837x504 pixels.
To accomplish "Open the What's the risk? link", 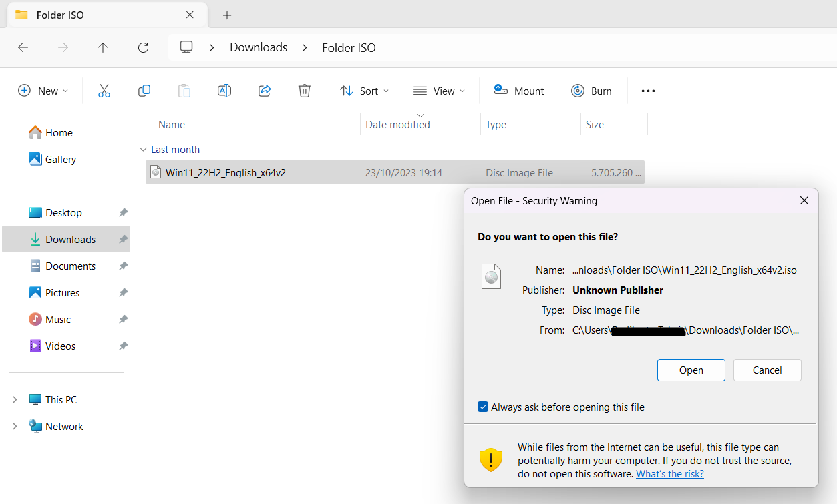I will (669, 474).
